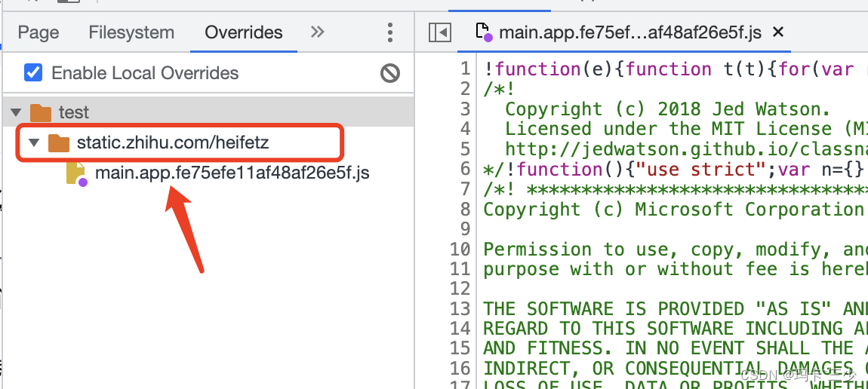Collapse the static.zhihu.com/heifetz folder arrow
The image size is (868, 389).
[x=34, y=143]
